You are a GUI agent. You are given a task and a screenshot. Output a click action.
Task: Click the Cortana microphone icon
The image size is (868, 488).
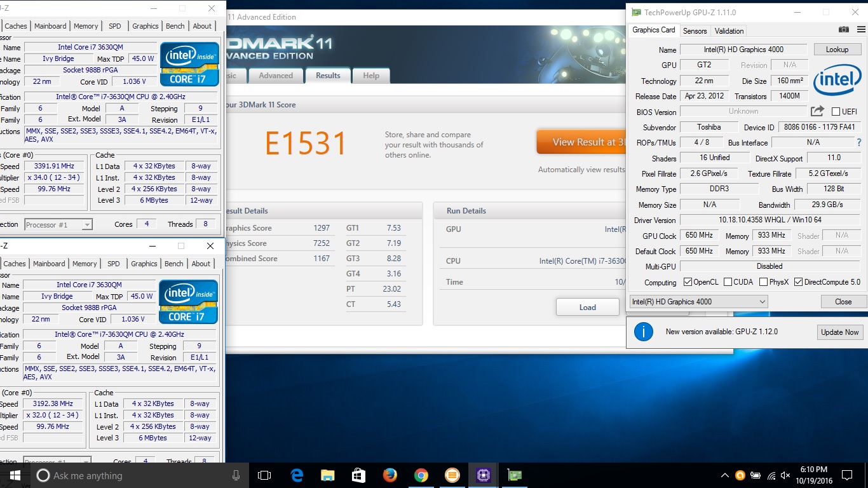coord(236,475)
